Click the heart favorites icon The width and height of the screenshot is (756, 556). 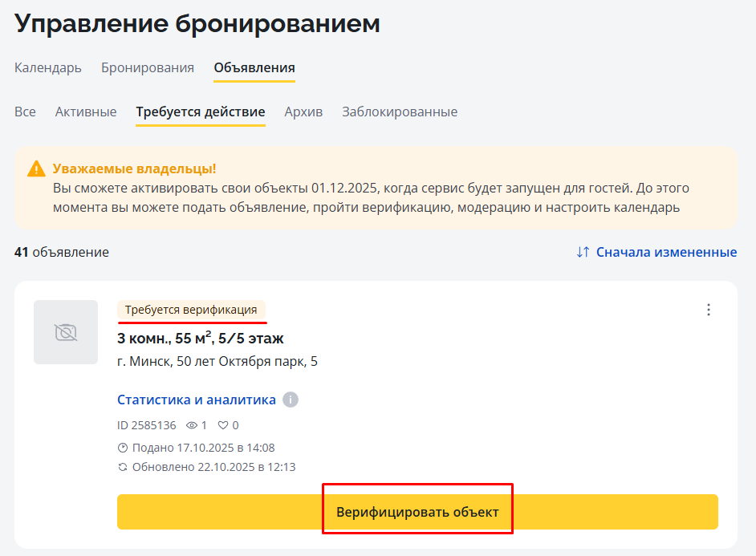[224, 425]
